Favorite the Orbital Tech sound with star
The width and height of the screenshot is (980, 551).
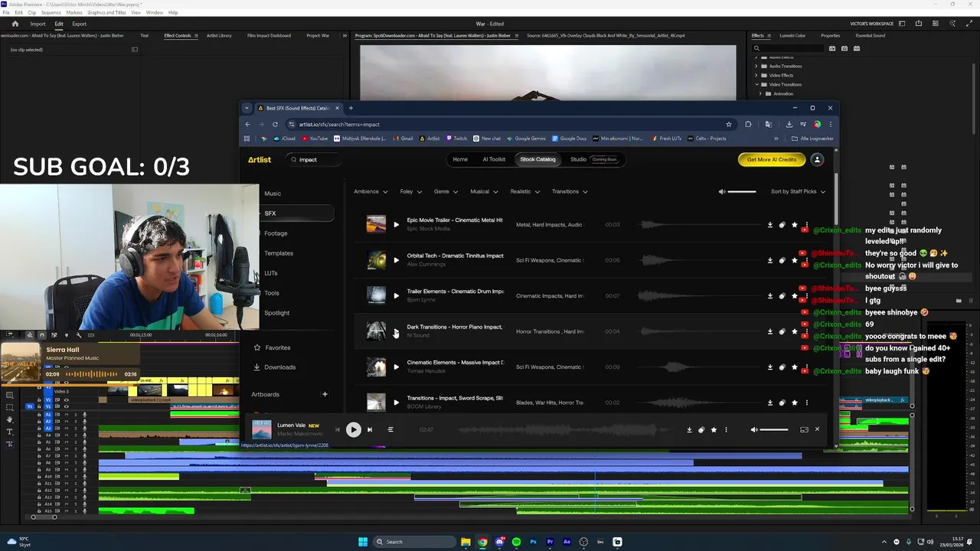(x=795, y=260)
